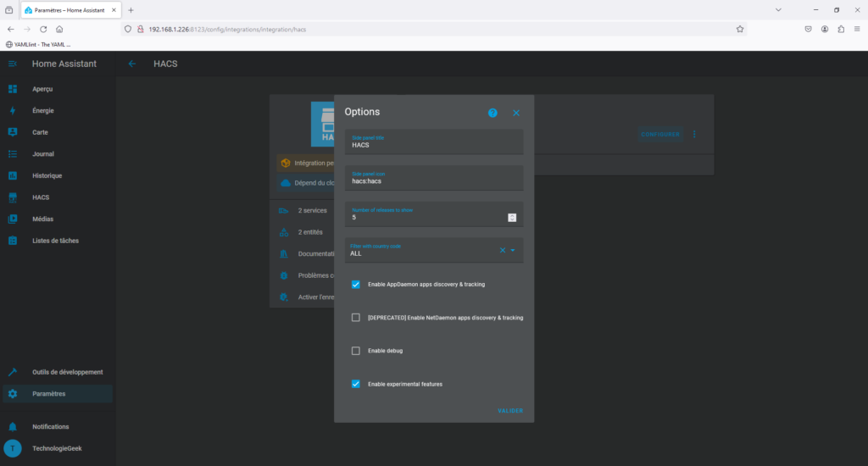
Task: Close the Paramètres browser tab
Action: click(x=114, y=10)
